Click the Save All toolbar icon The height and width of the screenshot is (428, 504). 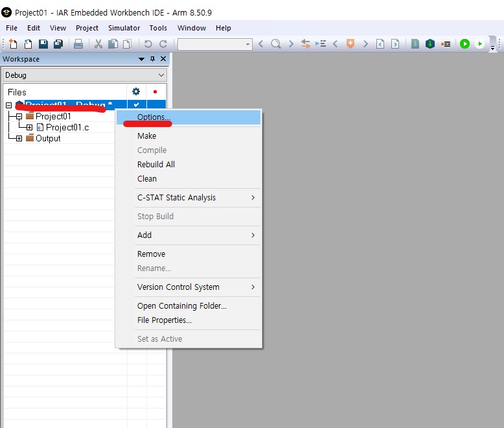58,43
